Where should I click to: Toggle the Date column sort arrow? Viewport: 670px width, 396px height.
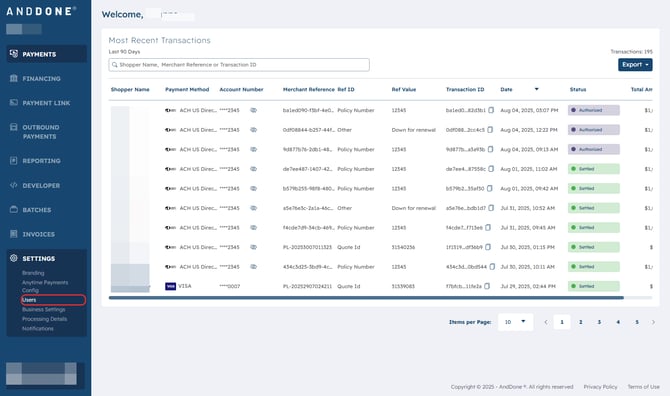coord(537,89)
